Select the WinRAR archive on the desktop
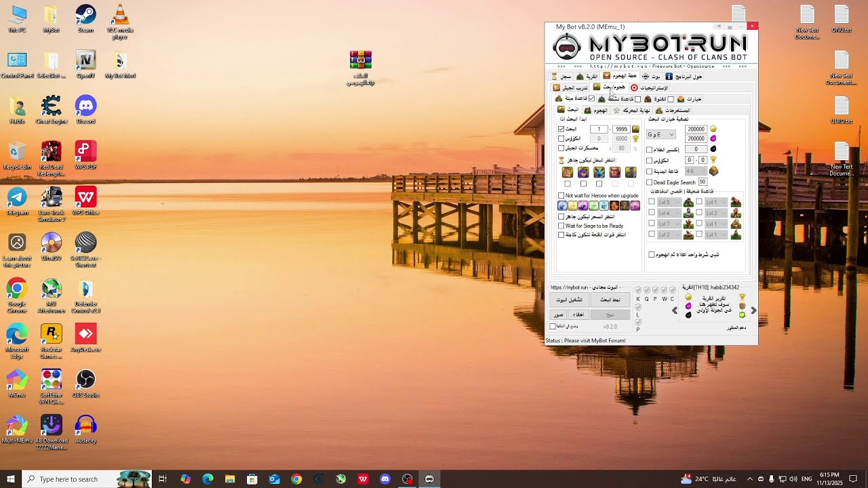The height and width of the screenshot is (488, 868). (x=361, y=68)
